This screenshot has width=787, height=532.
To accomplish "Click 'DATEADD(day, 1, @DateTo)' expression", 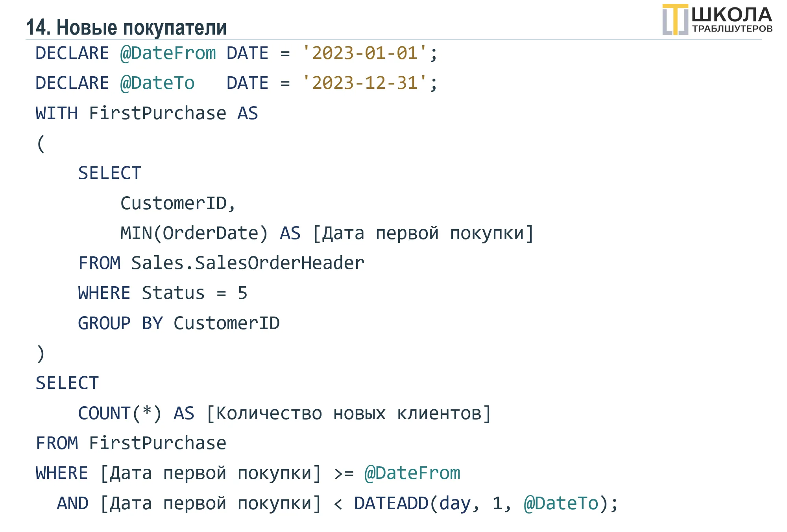I will point(481,503).
